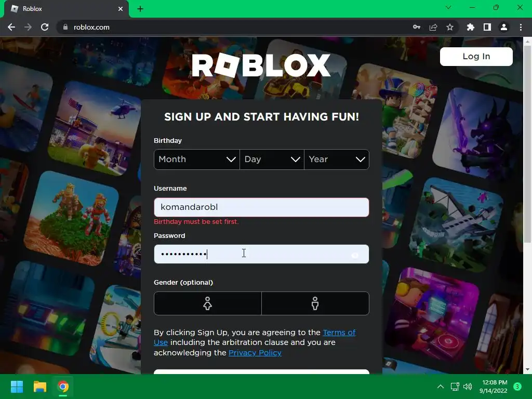Toggle password visibility eye icon
532x399 pixels.
(x=355, y=255)
